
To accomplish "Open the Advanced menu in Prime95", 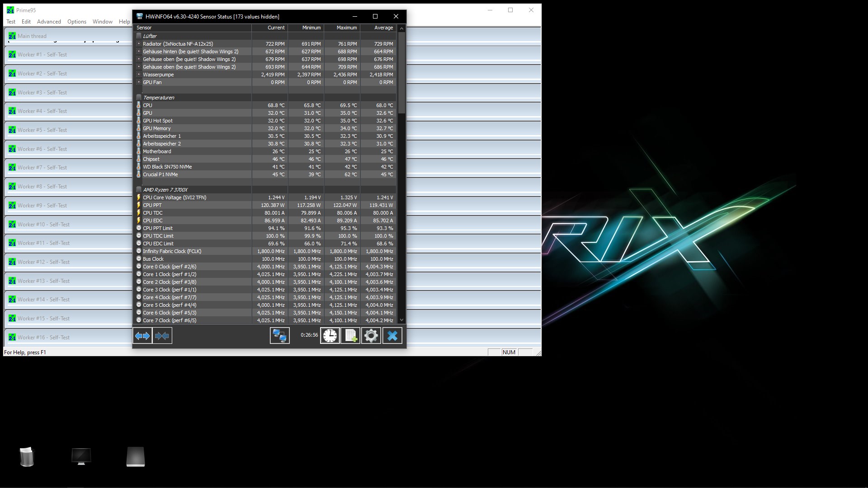I will pos(49,22).
